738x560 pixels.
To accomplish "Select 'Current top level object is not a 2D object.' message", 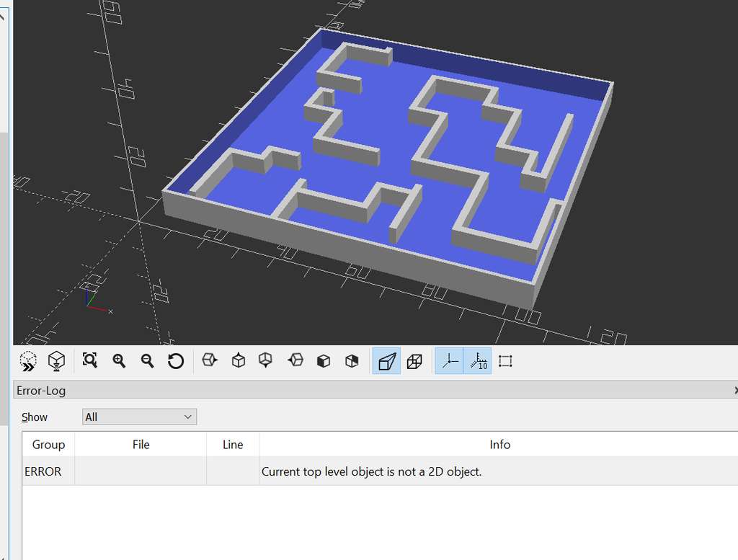I will 371,471.
